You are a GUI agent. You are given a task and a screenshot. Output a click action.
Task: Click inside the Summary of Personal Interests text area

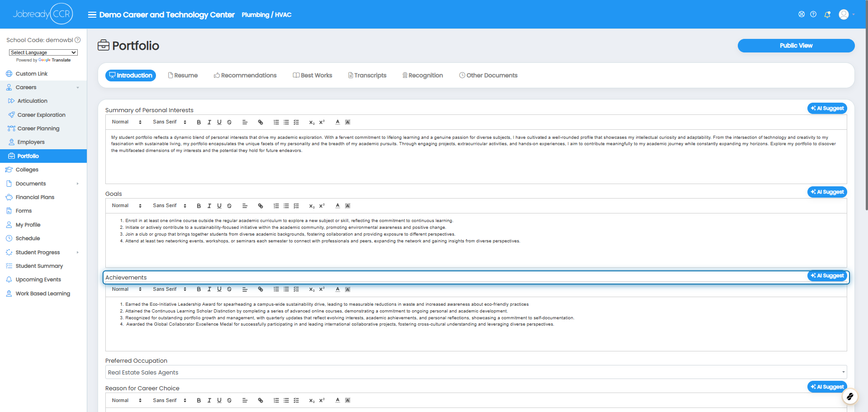[476, 156]
